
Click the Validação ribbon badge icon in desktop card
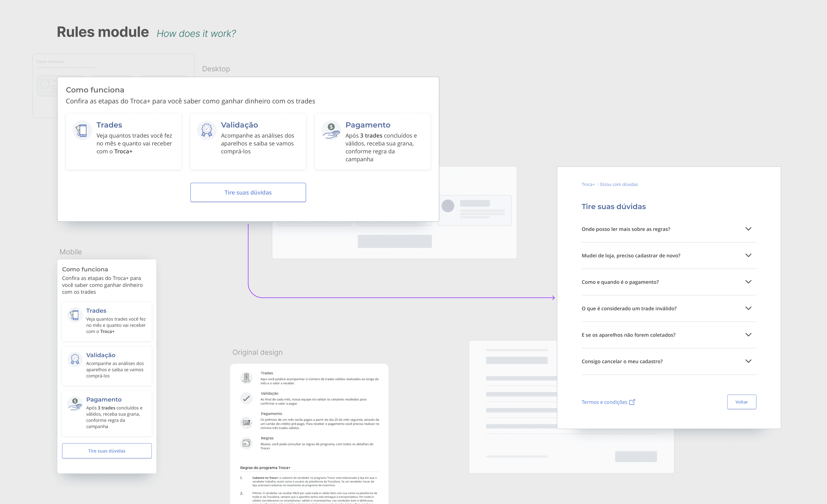(x=207, y=131)
